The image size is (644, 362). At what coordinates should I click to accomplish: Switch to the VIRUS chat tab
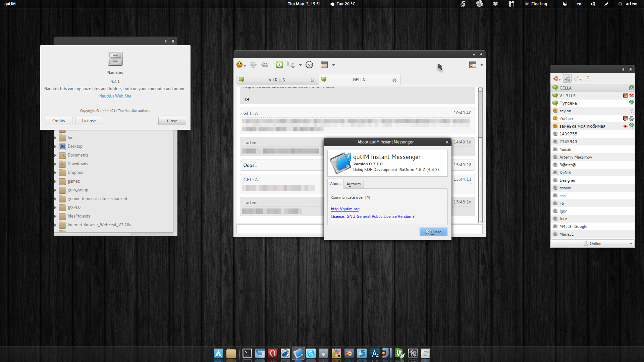(277, 80)
